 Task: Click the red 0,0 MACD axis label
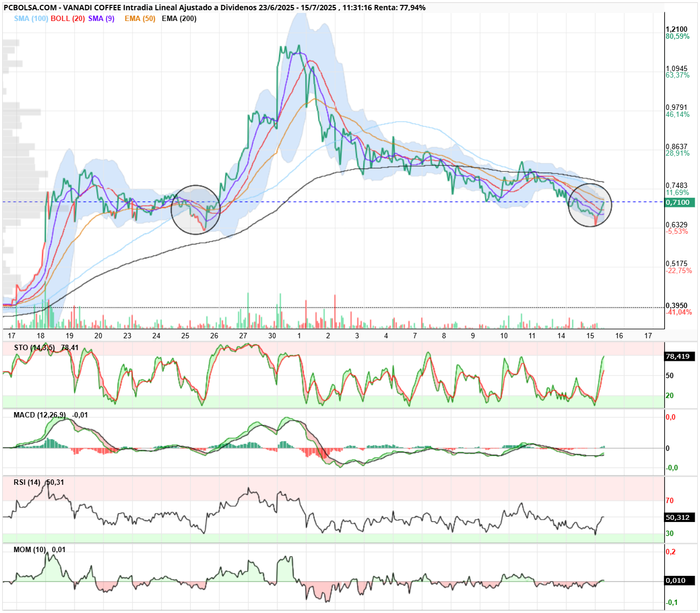670,417
